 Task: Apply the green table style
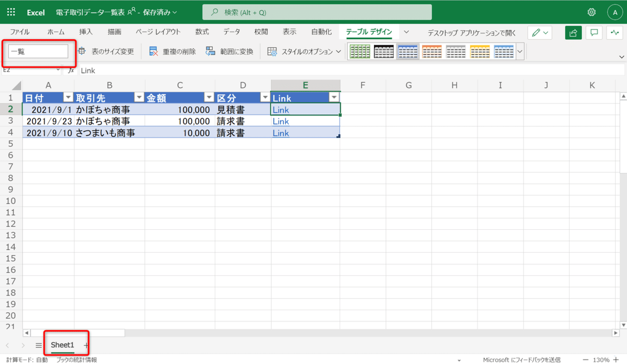pyautogui.click(x=359, y=51)
